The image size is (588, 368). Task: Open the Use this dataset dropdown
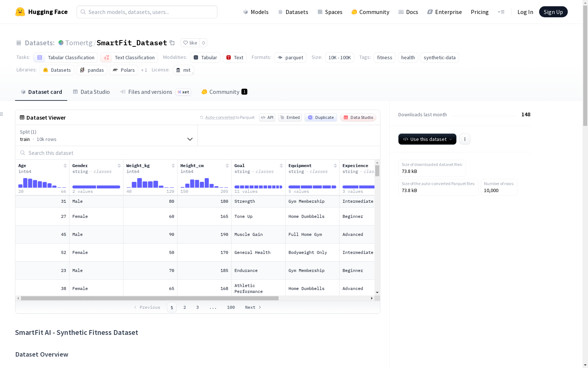pos(427,139)
